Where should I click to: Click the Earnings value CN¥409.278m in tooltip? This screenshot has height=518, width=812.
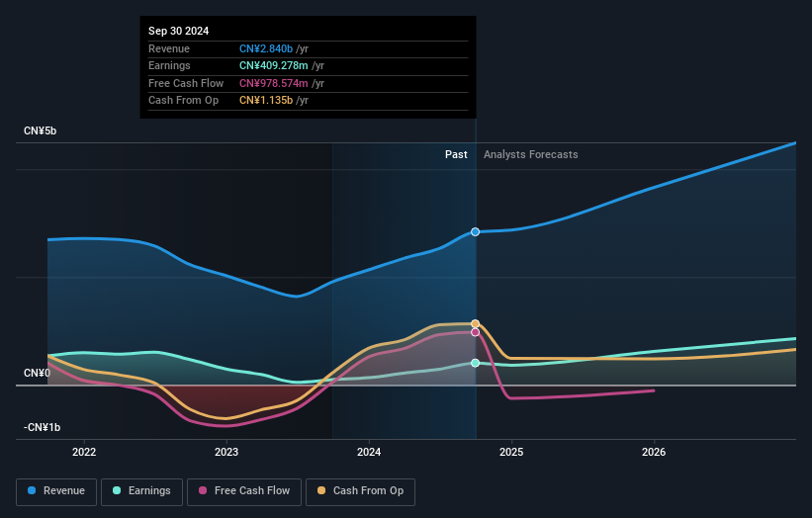[273, 65]
